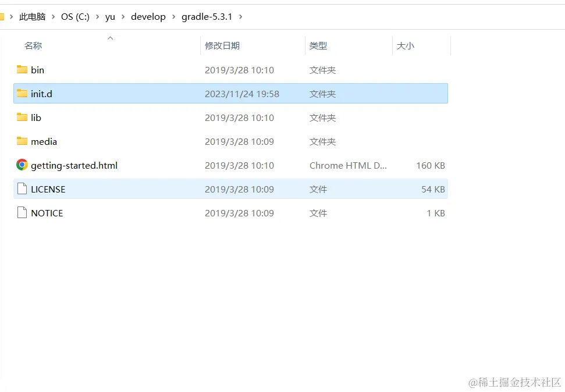Click the 160 KB size cell

[431, 165]
